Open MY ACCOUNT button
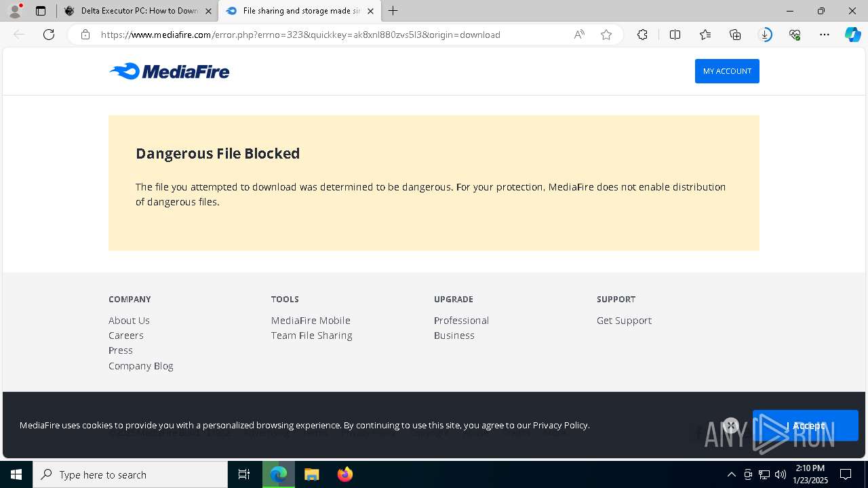 tap(727, 71)
